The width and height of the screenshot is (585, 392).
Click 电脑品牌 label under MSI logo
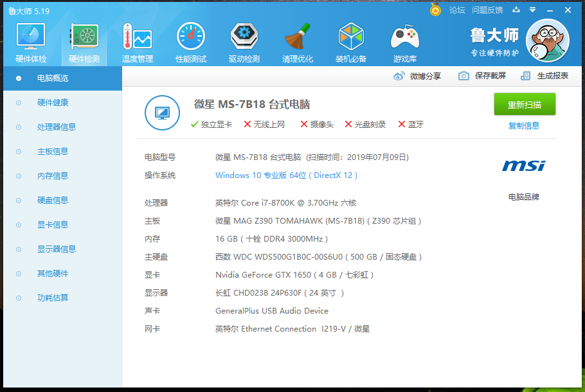point(524,197)
